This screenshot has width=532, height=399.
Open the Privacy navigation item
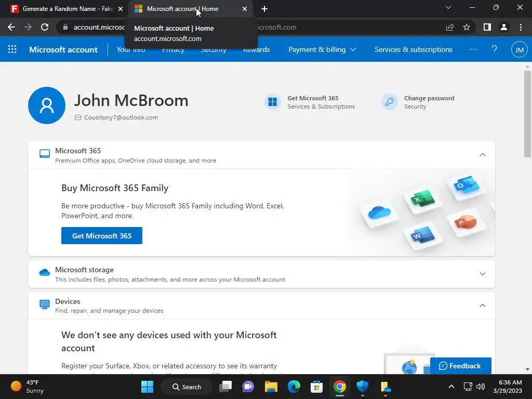tap(173, 49)
